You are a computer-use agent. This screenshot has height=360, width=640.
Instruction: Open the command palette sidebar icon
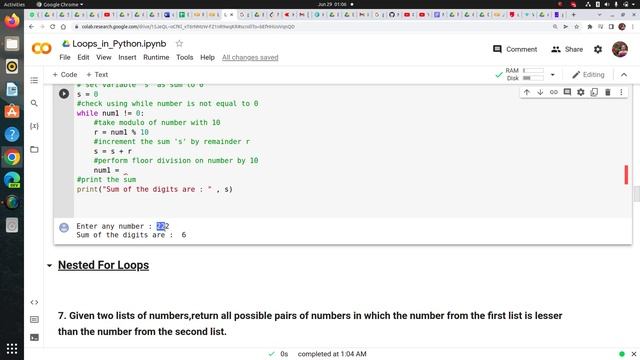coord(34,319)
